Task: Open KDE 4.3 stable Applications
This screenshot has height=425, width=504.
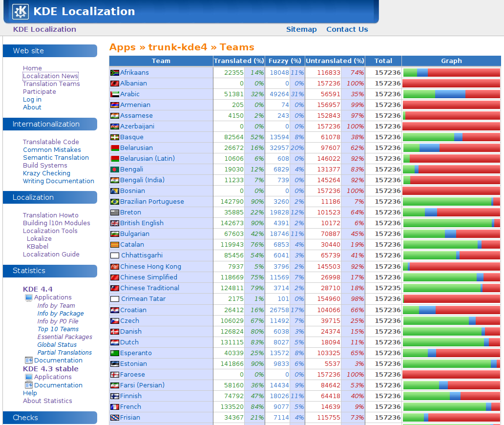Action: point(53,377)
